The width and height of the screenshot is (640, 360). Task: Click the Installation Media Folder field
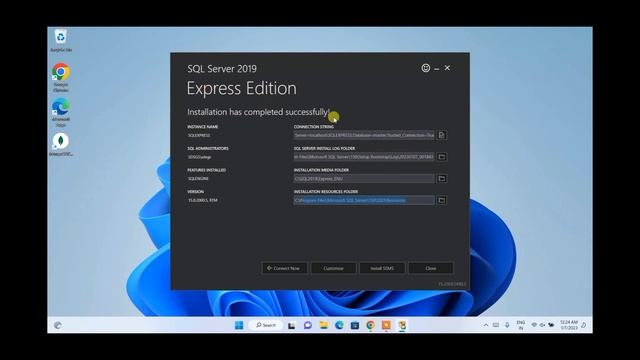(364, 178)
